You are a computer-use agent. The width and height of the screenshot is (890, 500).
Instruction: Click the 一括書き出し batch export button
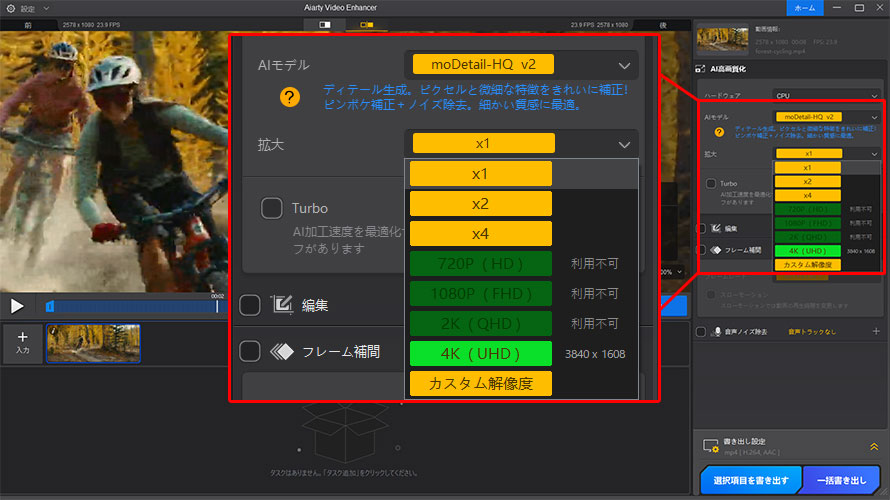(841, 480)
